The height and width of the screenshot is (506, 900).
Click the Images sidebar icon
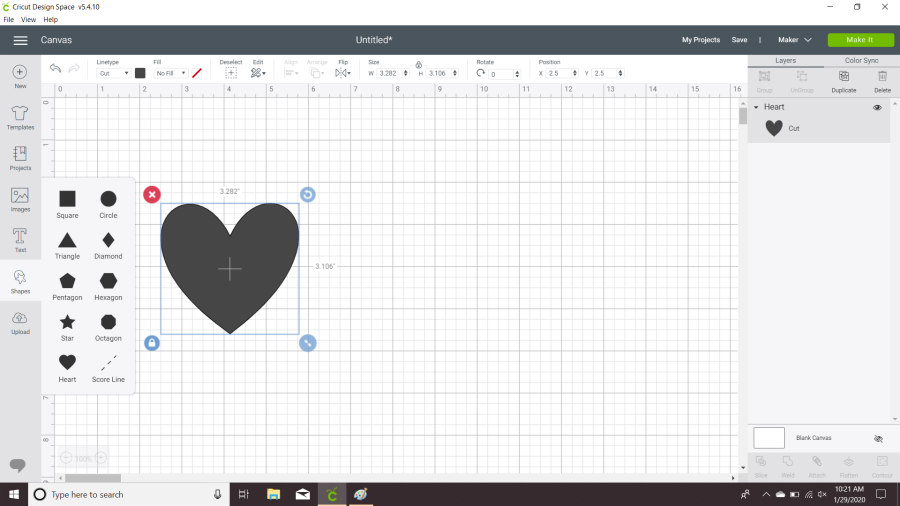coord(20,198)
